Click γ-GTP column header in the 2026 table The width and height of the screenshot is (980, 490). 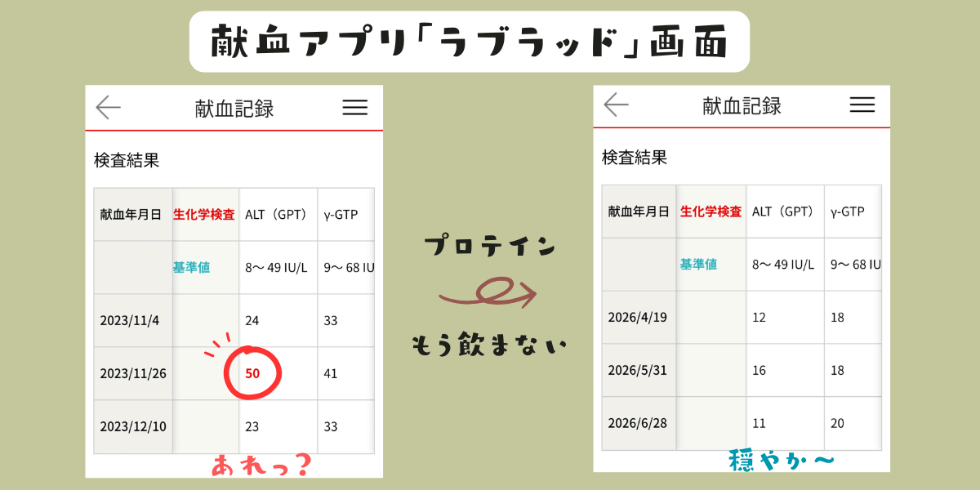point(849,212)
